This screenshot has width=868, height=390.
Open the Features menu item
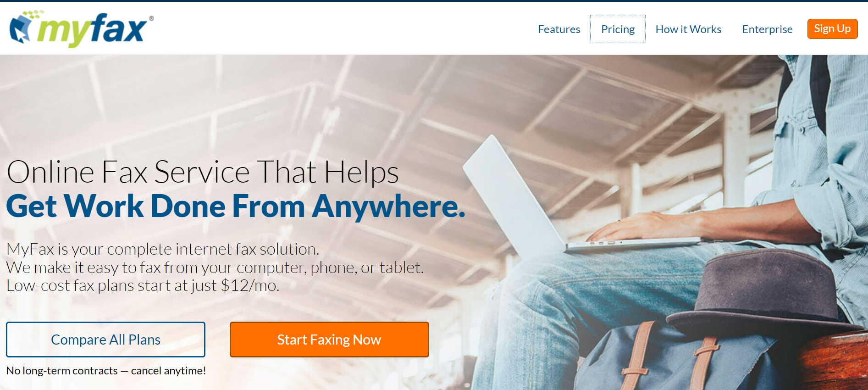pyautogui.click(x=559, y=29)
